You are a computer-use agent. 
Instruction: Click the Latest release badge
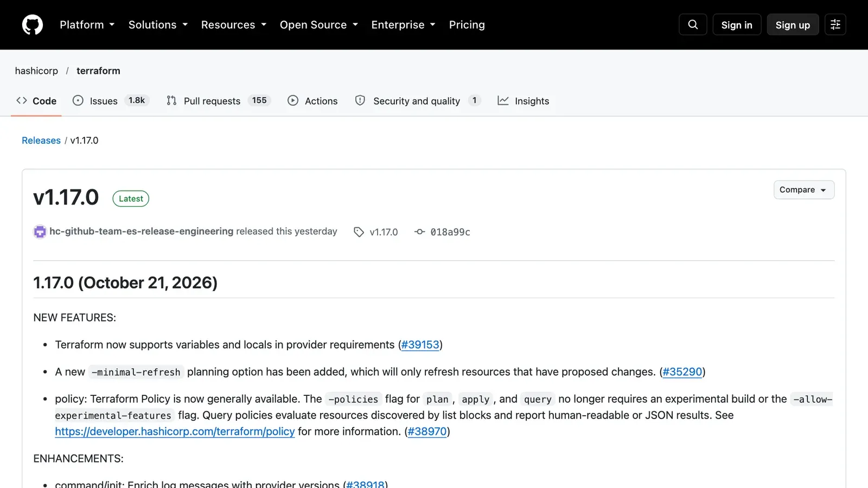[x=131, y=199]
